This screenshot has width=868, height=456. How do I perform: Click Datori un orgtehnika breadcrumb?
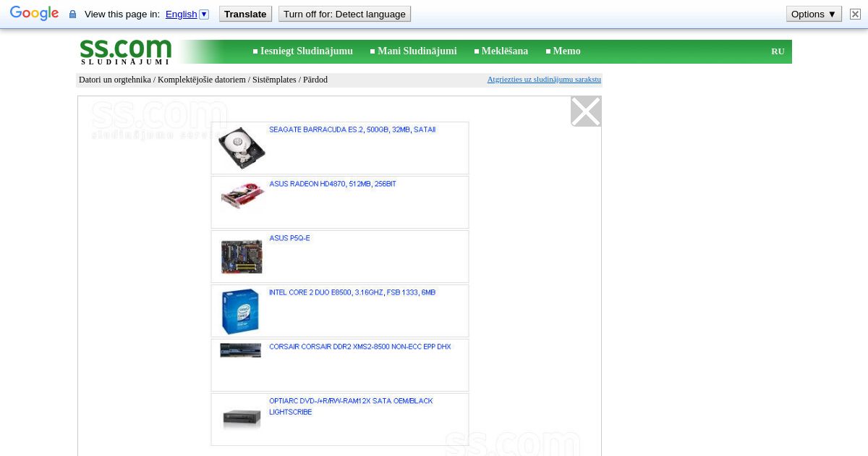(115, 80)
